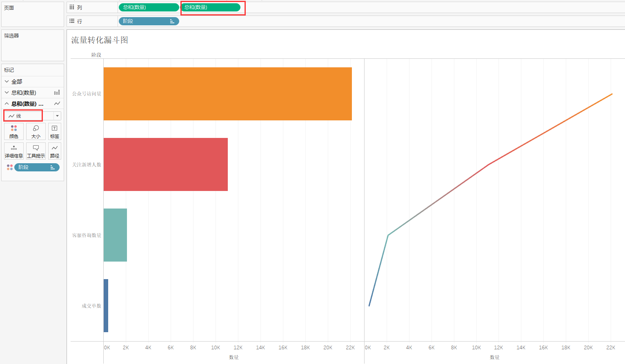Click the 阶段 color pill in marks card

[37, 167]
